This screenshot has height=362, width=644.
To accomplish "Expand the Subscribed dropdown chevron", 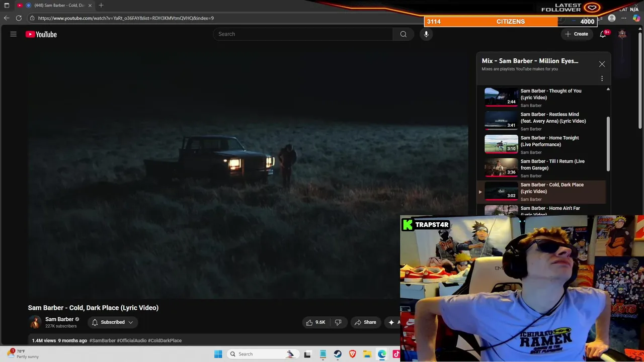I will click(x=131, y=322).
